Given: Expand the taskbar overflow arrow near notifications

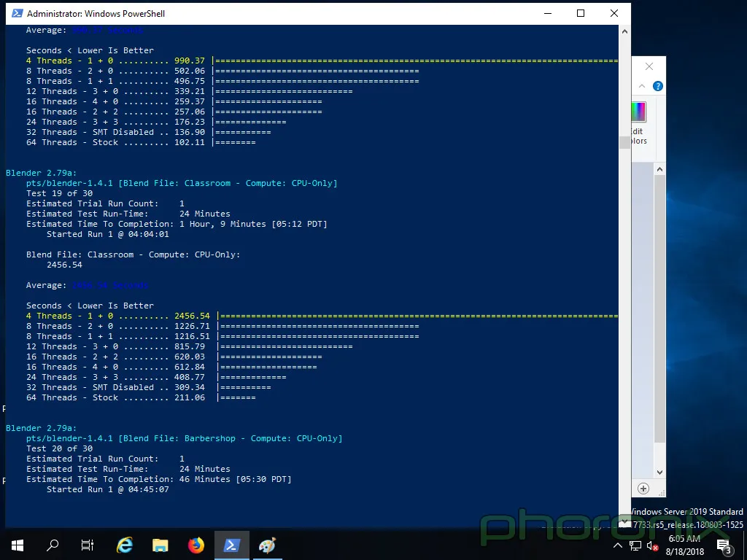Looking at the screenshot, I should (x=617, y=545).
